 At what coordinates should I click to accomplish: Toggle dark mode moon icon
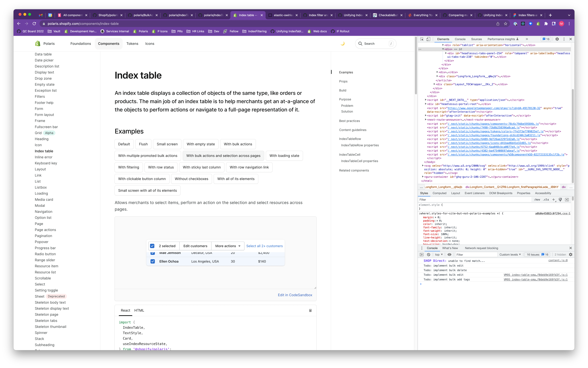[342, 44]
